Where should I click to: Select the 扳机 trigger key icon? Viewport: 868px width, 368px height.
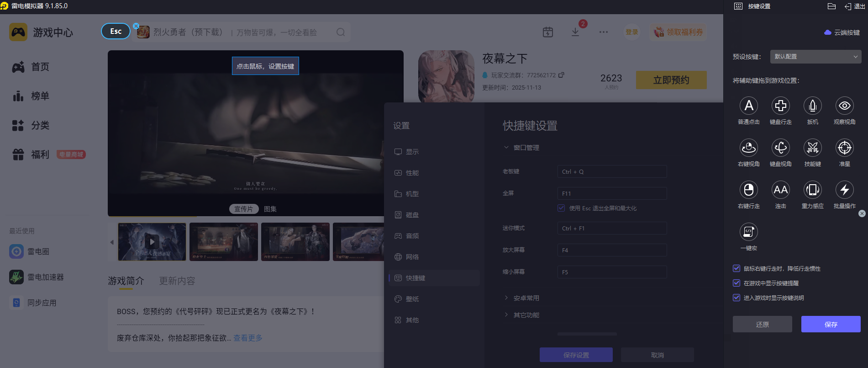pyautogui.click(x=812, y=106)
